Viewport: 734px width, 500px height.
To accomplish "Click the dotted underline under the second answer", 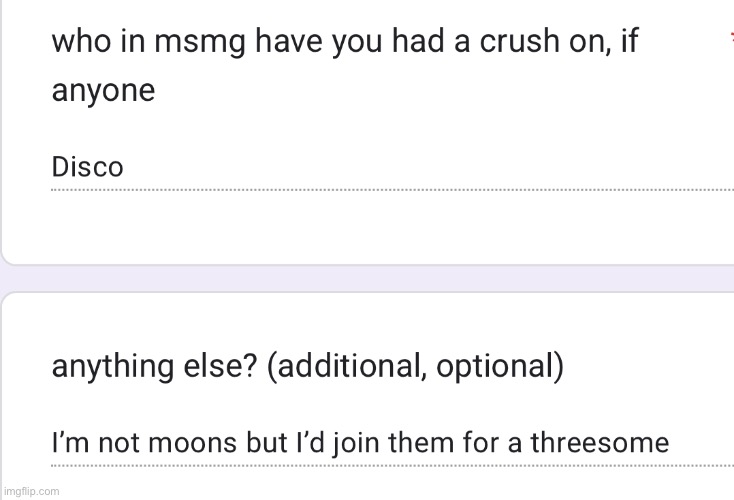I will click(390, 465).
